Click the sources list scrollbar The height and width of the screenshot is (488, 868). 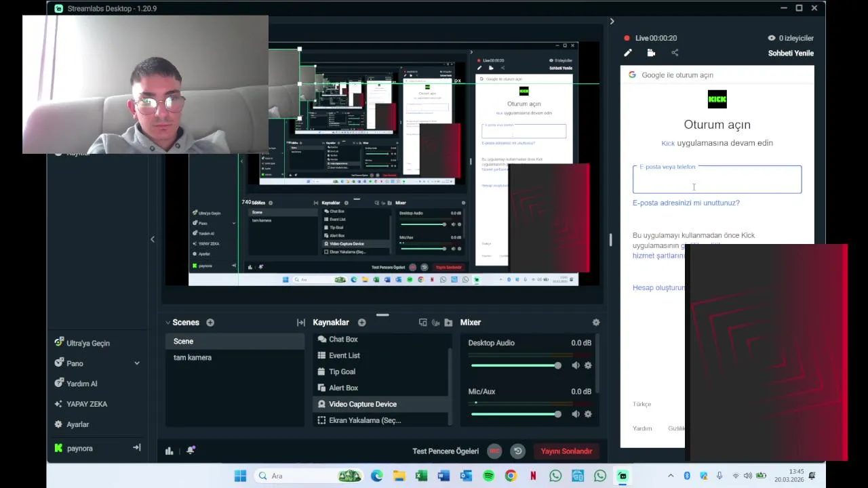450,386
